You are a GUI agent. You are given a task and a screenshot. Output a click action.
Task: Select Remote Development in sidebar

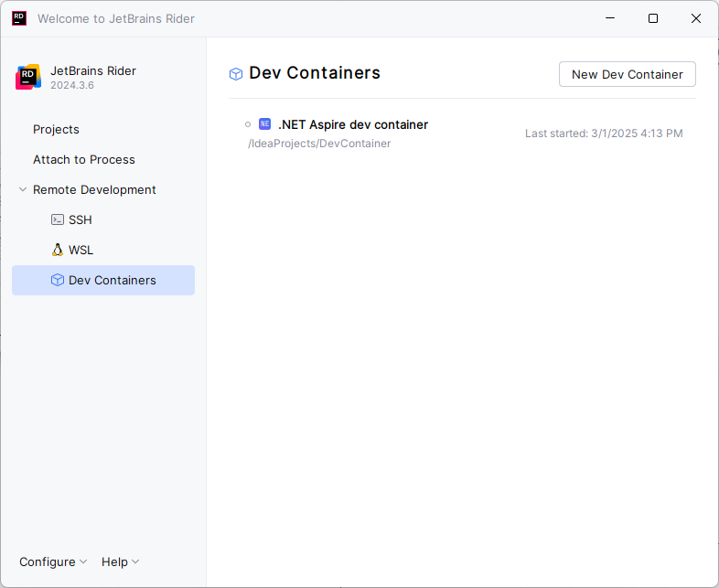(94, 189)
